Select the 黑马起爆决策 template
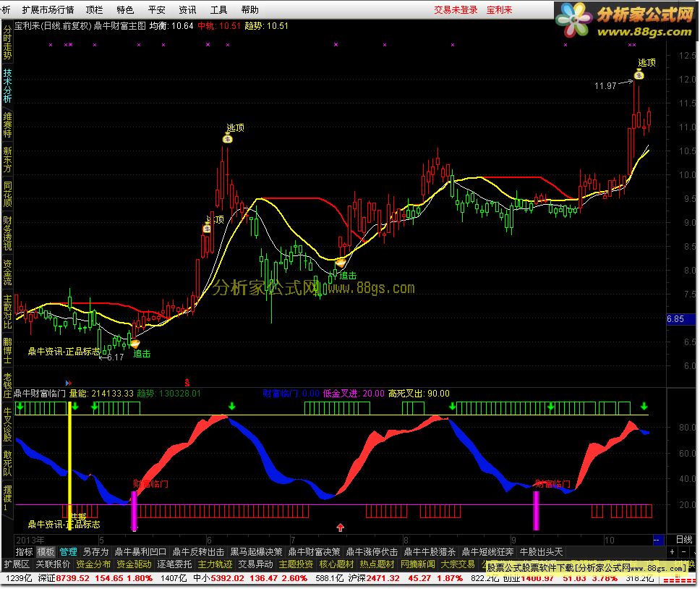 256,552
